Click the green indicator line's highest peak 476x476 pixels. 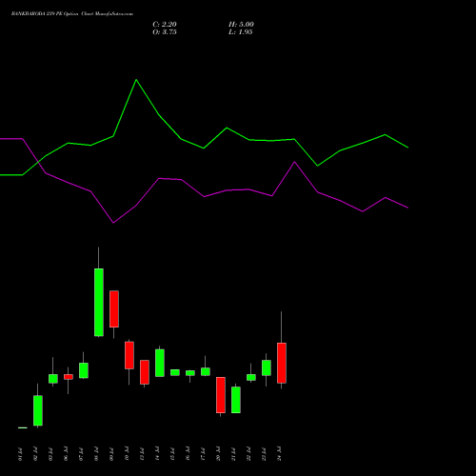(136, 80)
